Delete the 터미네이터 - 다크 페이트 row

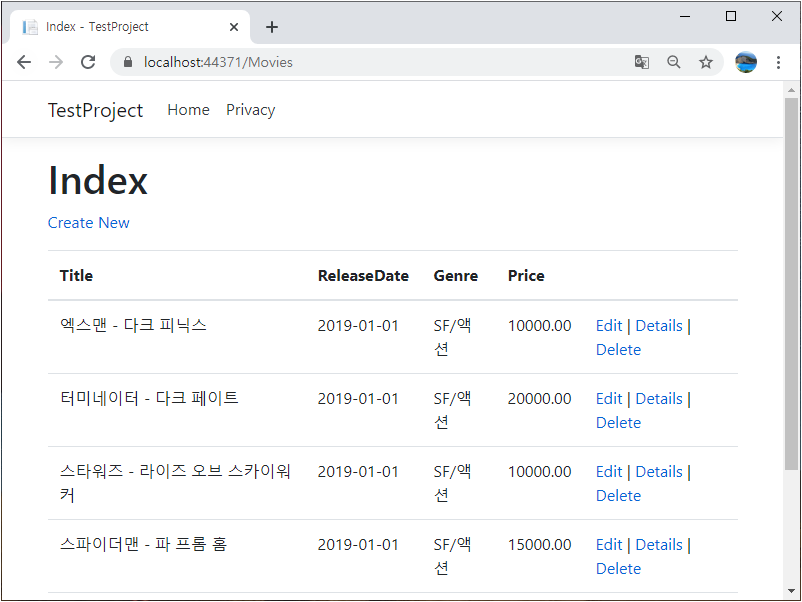618,423
